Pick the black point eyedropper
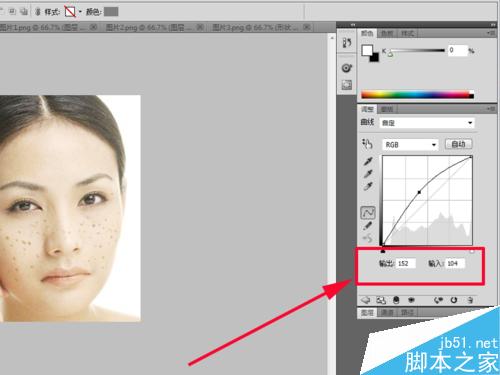 [x=368, y=161]
